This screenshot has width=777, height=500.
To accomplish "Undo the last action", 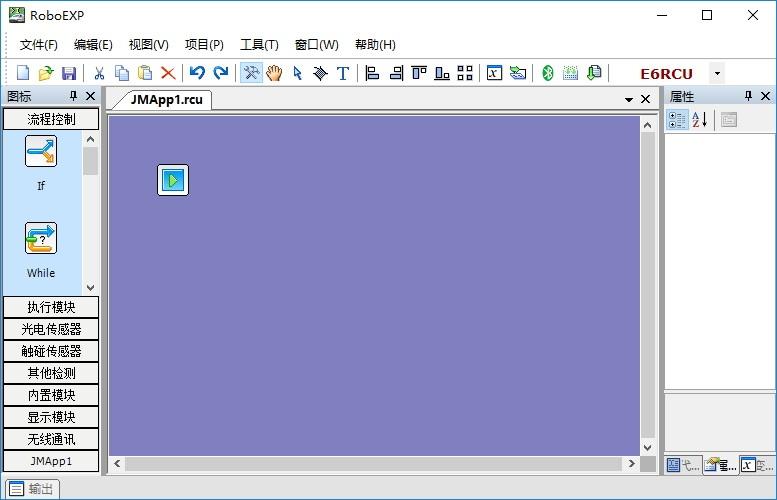I will [197, 73].
